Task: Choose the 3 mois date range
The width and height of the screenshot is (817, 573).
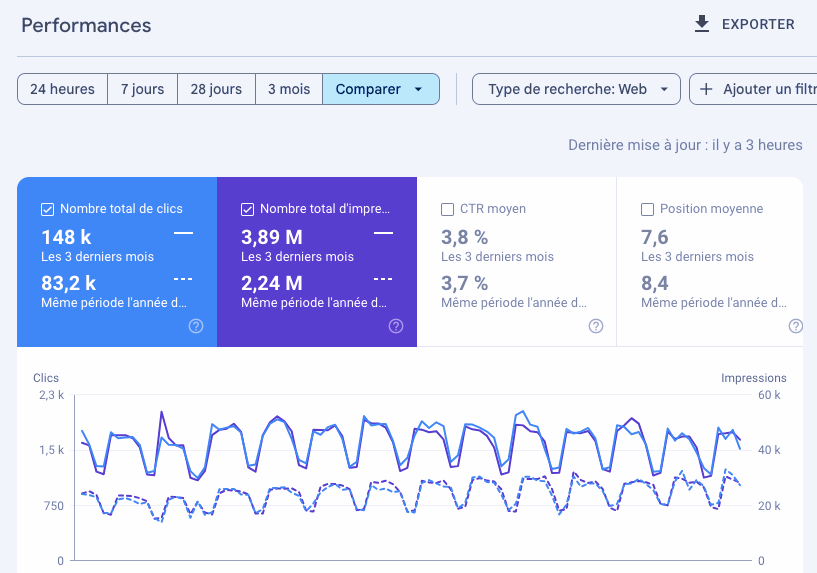Action: tap(288, 89)
